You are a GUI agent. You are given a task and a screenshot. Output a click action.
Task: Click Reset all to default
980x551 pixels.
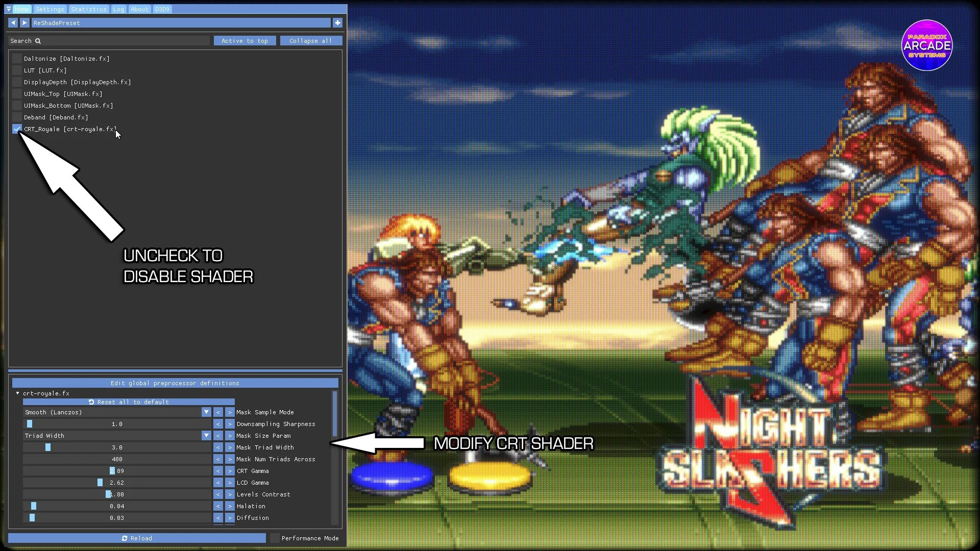(129, 402)
